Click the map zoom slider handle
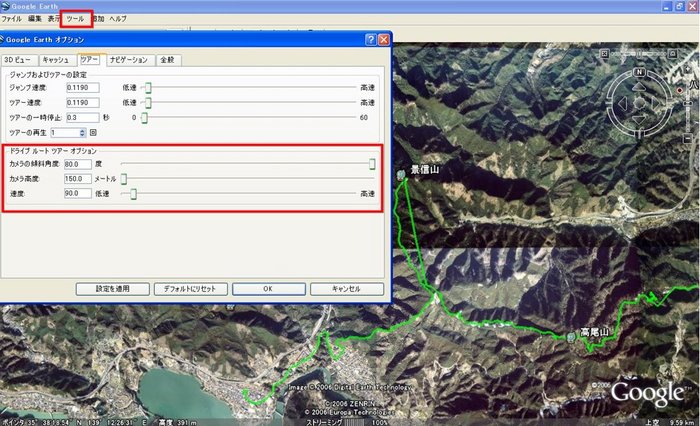The width and height of the screenshot is (700, 426). coord(687,104)
